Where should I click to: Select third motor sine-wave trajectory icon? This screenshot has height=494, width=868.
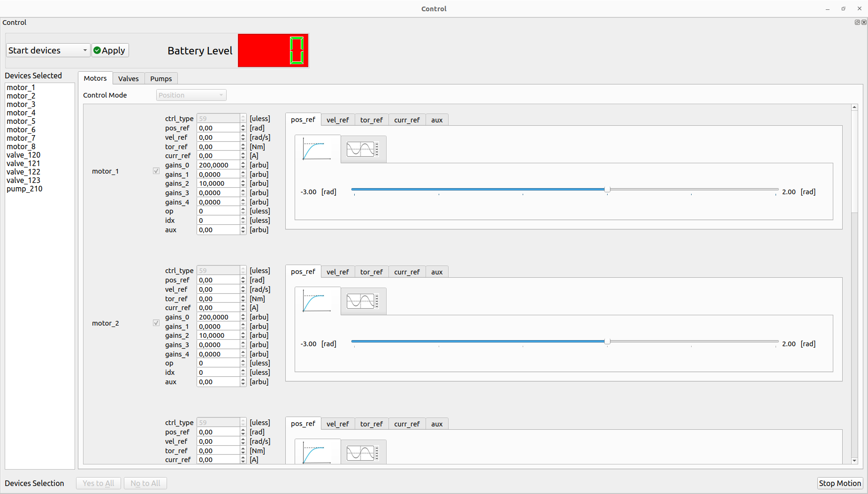[x=363, y=453]
